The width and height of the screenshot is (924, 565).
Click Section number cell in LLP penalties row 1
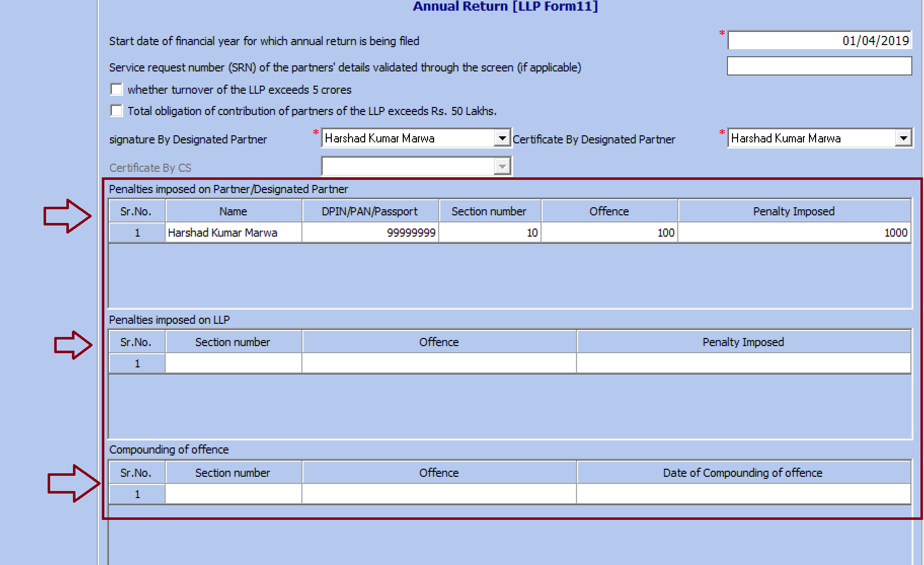tap(234, 363)
